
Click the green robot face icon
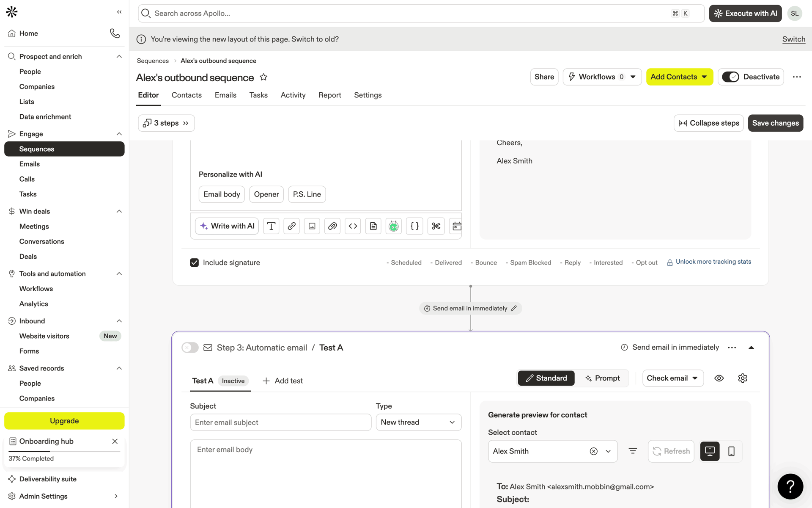click(x=394, y=226)
